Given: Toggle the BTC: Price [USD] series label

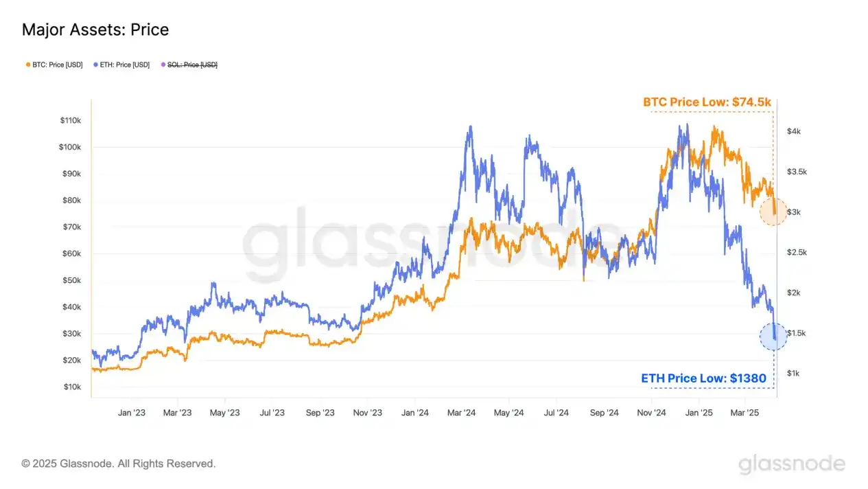Looking at the screenshot, I should (58, 65).
